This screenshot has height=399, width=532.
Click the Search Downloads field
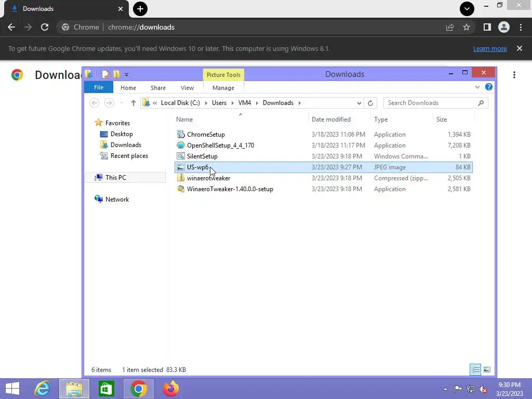tap(436, 103)
